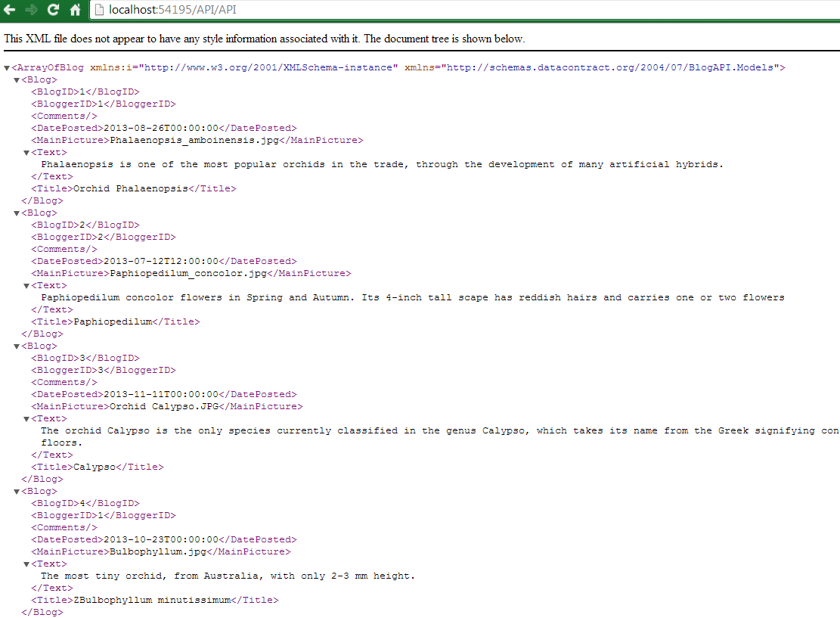Open the browser home page icon
The image size is (840, 618).
[x=75, y=10]
